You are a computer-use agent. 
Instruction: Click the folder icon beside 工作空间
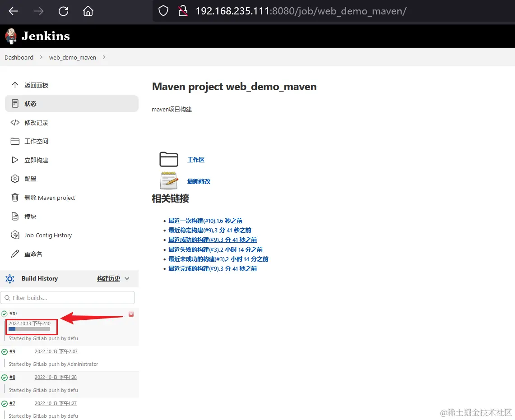pos(15,141)
